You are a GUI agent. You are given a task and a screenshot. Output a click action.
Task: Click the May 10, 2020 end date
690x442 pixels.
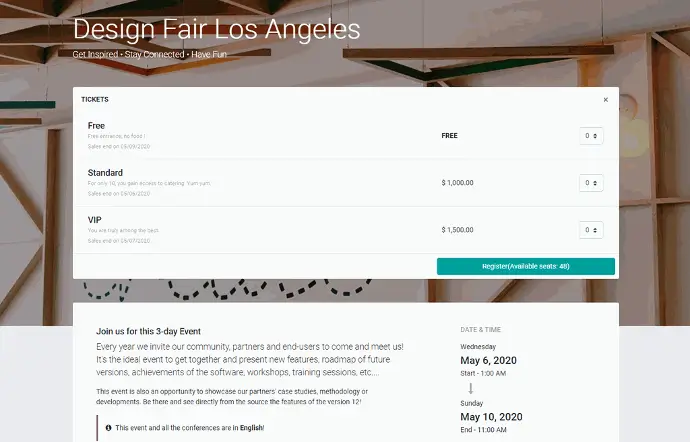point(490,416)
